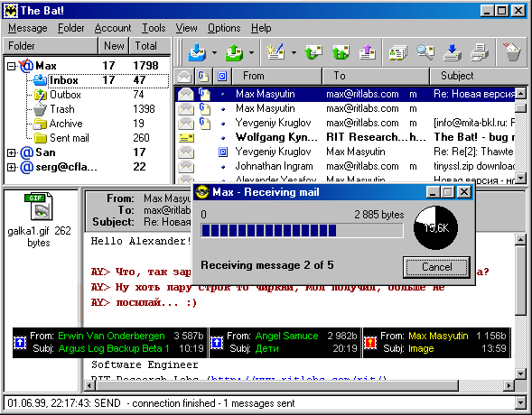Open the Account menu
This screenshot has width=532, height=415.
[113, 28]
